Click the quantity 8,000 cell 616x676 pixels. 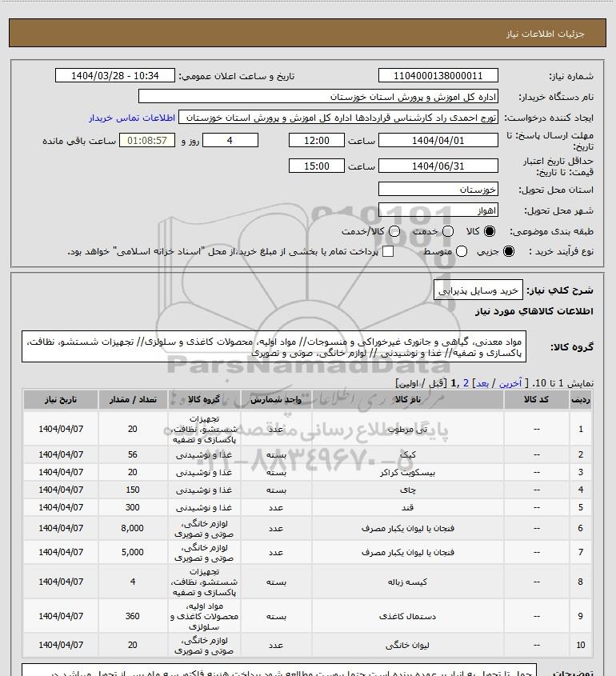pyautogui.click(x=132, y=528)
